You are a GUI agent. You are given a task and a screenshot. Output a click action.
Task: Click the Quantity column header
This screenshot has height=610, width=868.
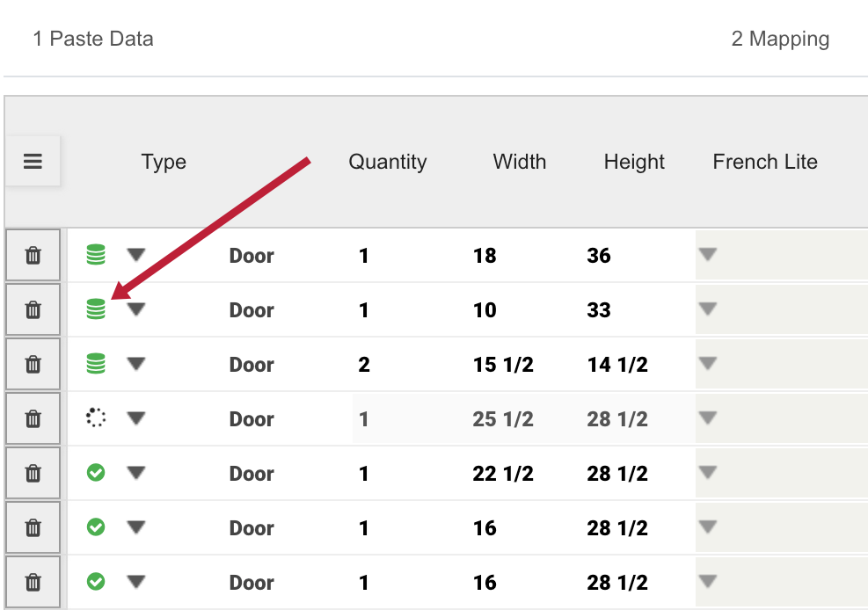click(x=388, y=162)
